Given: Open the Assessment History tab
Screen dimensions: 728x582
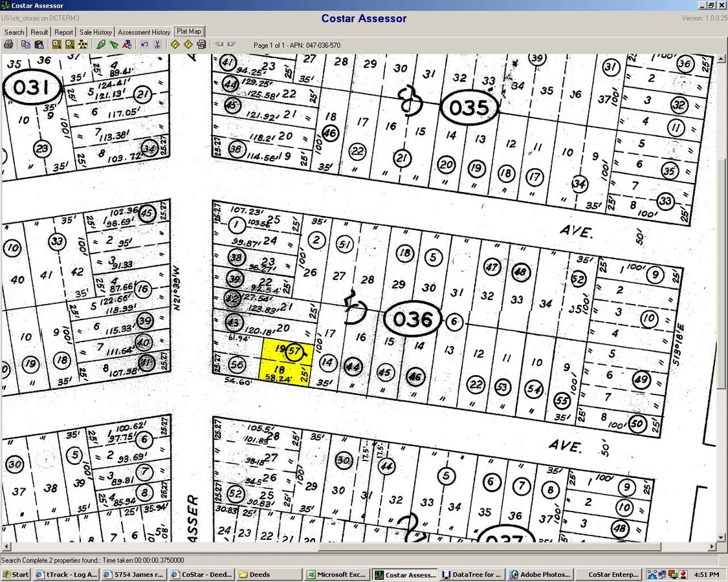Looking at the screenshot, I should pos(144,32).
